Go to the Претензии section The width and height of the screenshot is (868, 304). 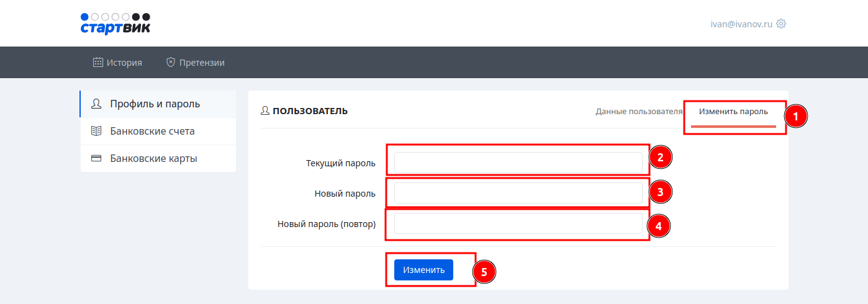point(202,62)
